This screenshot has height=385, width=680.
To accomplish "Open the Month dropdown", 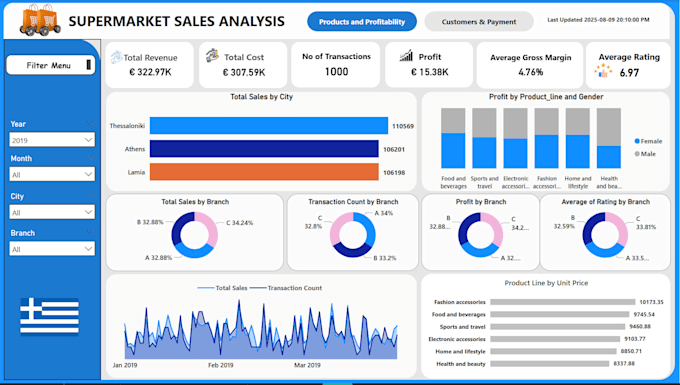I will 52,175.
